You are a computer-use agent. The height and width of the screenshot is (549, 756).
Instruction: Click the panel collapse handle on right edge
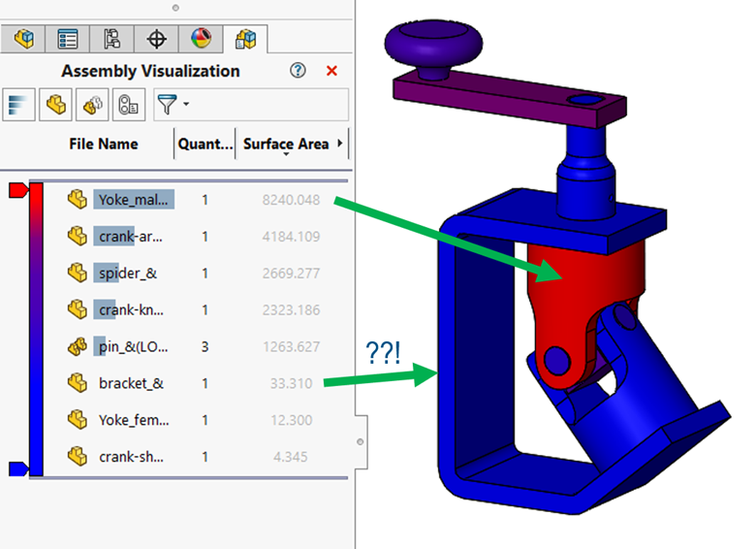[x=361, y=442]
